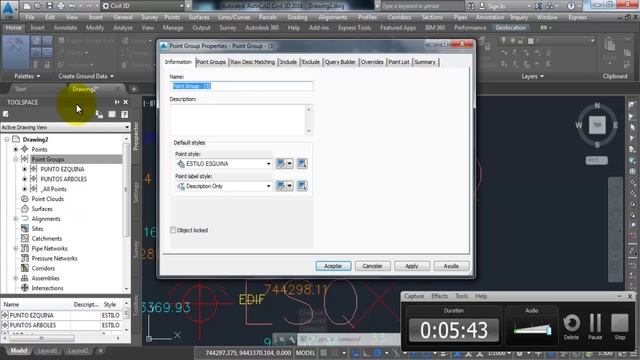Click point style pick-from-drawing icon
This screenshot has width=640, height=360.
(x=302, y=164)
